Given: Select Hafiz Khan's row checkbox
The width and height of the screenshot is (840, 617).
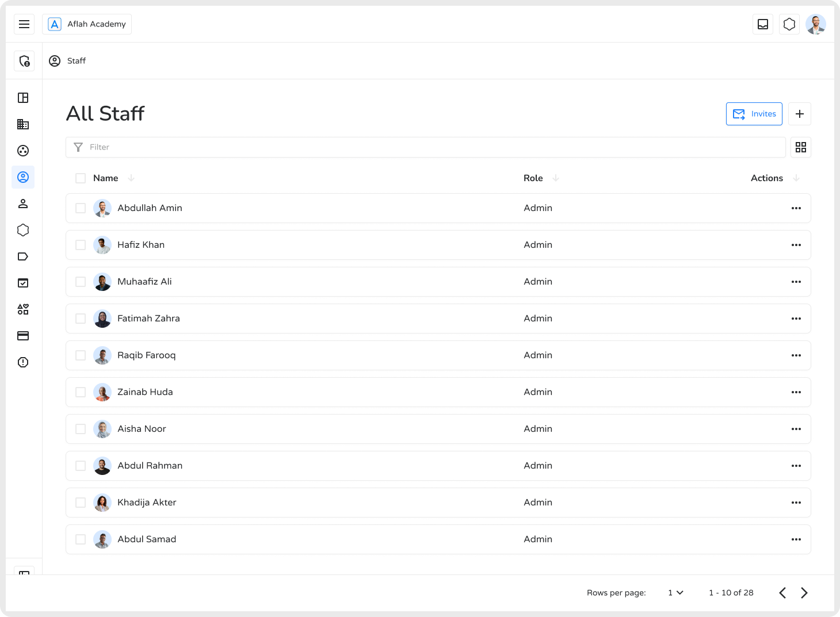Looking at the screenshot, I should [81, 245].
